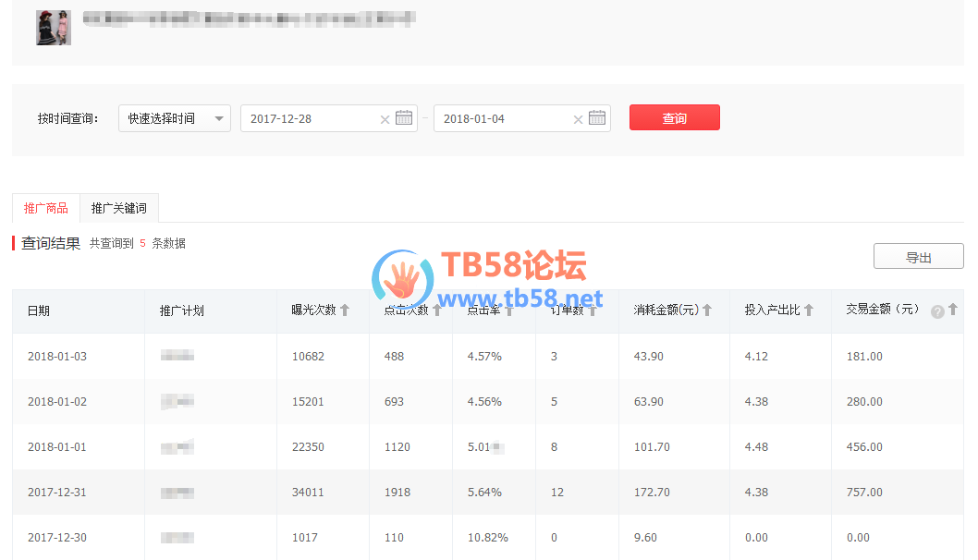Click the product thumbnail image

pos(54,28)
